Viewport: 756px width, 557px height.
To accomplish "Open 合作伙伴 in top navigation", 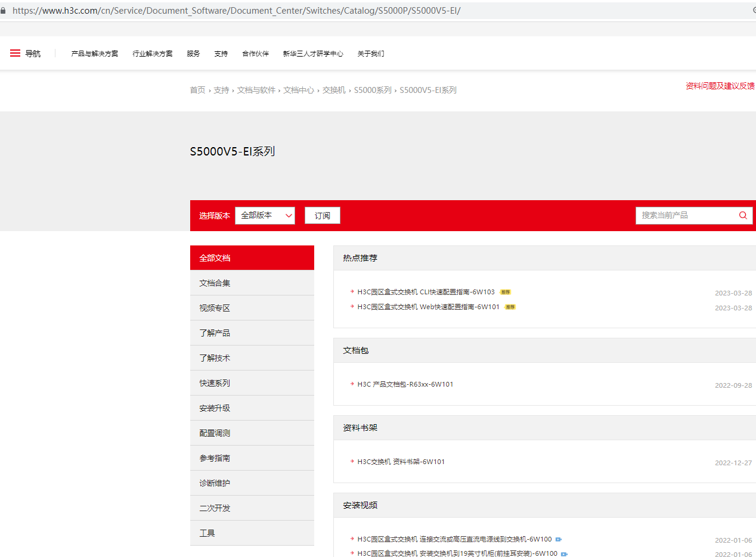I will click(x=255, y=54).
